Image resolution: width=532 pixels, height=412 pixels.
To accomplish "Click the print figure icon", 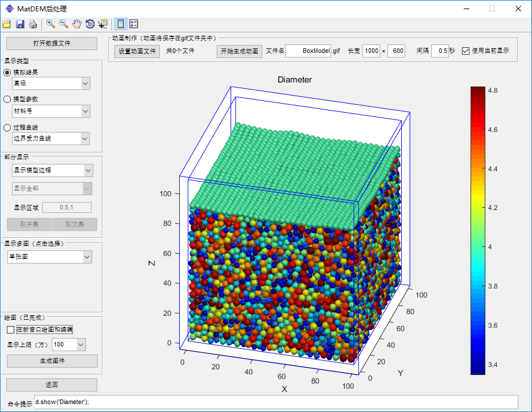I will pos(33,24).
